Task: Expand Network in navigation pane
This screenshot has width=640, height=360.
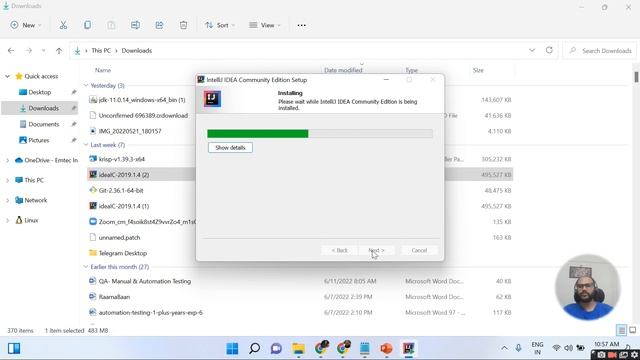Action: point(7,200)
